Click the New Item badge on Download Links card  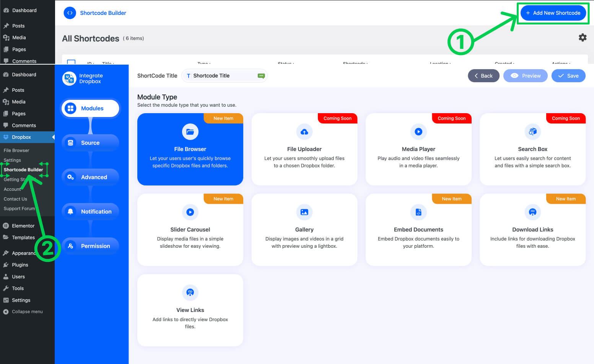tap(566, 199)
